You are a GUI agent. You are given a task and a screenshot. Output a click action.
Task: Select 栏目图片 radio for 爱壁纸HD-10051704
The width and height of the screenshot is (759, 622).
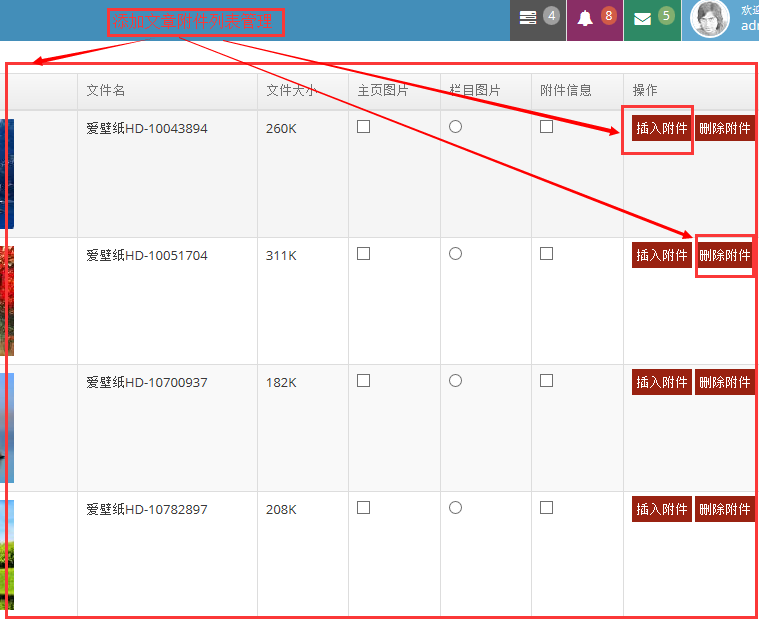455,254
